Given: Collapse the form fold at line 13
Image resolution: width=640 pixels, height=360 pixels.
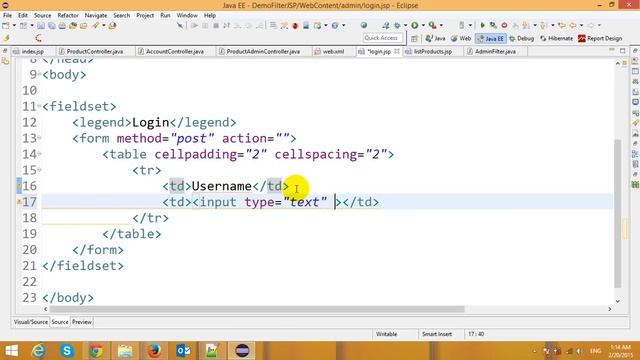Looking at the screenshot, I should pos(39,138).
